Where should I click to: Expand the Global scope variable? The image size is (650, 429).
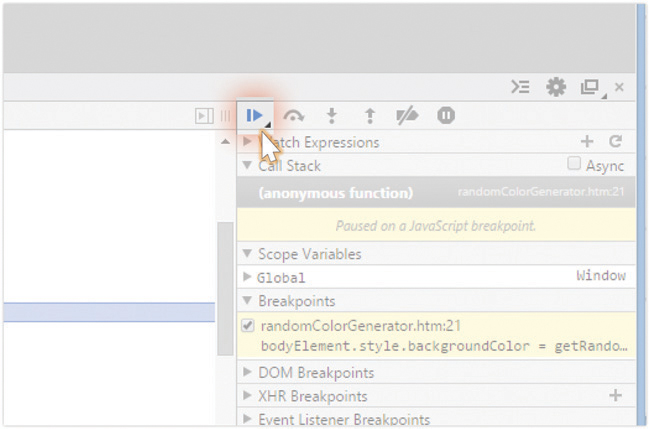click(248, 277)
